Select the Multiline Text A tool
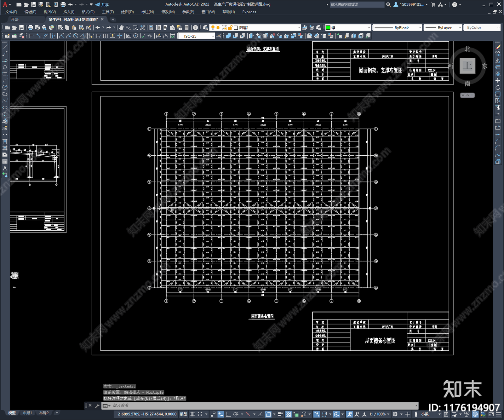 [x=5, y=168]
